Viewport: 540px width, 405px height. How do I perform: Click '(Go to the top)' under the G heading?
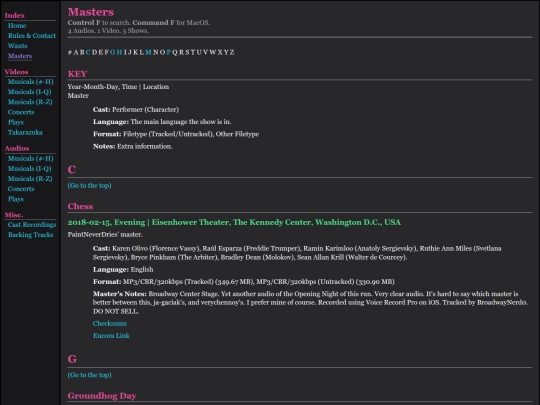[x=89, y=375]
